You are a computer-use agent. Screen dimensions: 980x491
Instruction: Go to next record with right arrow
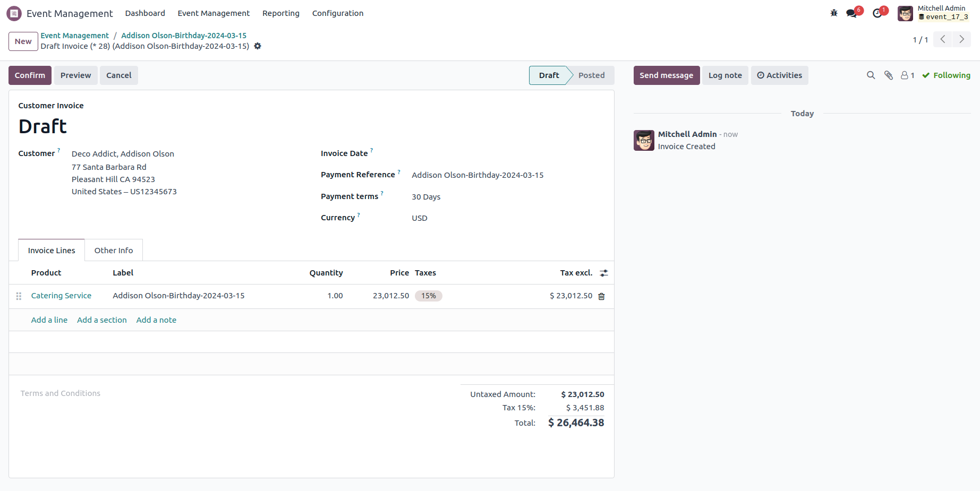(961, 39)
